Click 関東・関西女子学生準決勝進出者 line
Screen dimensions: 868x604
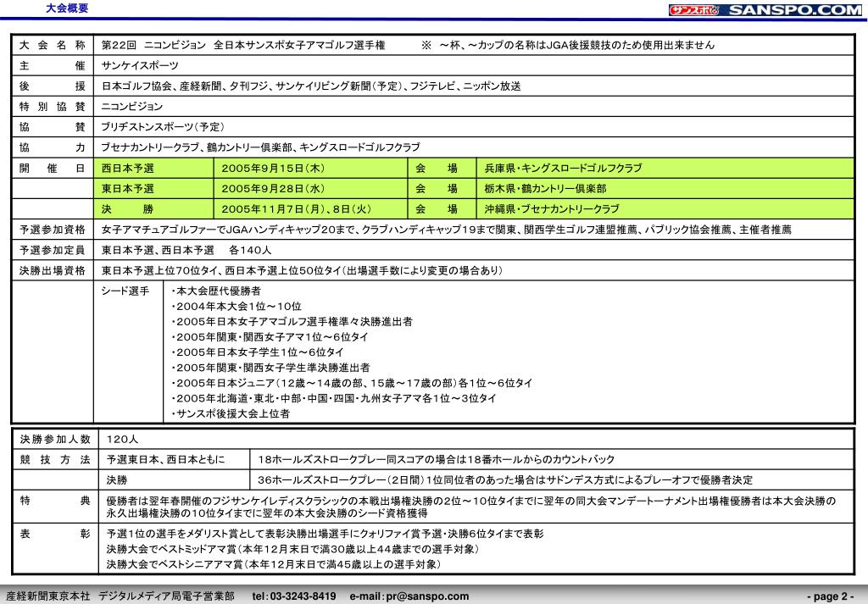pos(270,368)
